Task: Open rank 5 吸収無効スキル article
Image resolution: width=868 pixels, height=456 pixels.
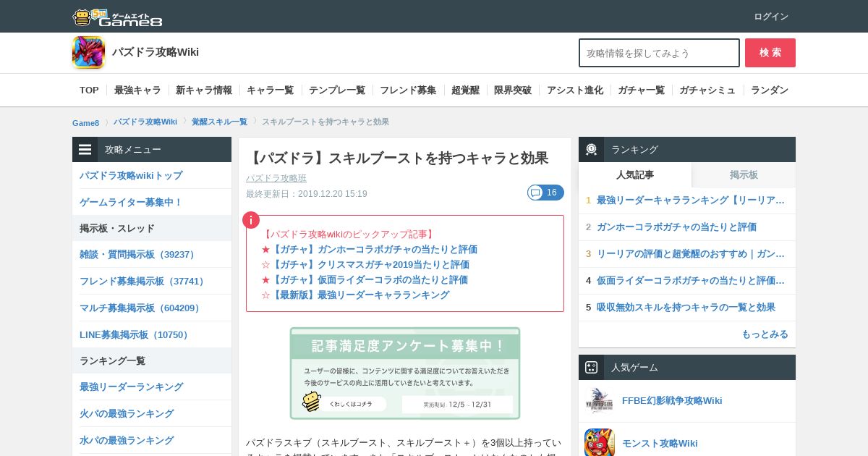Action: 686,308
